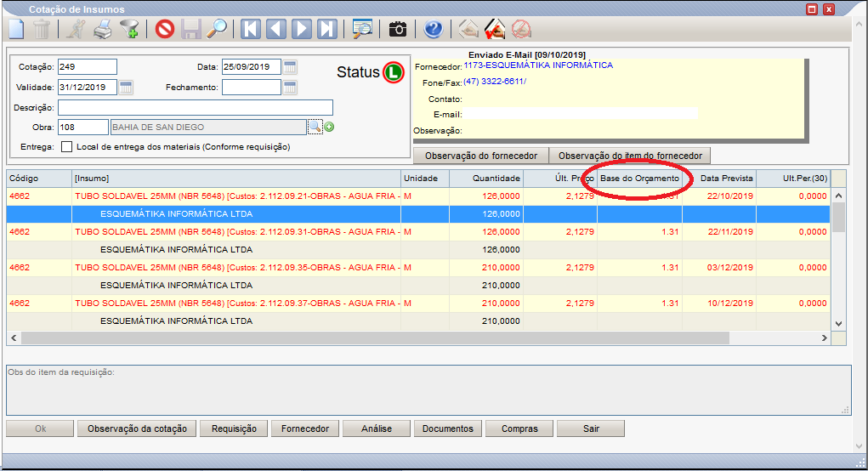Open help with blue question mark icon
This screenshot has height=471, width=868.
(x=433, y=29)
